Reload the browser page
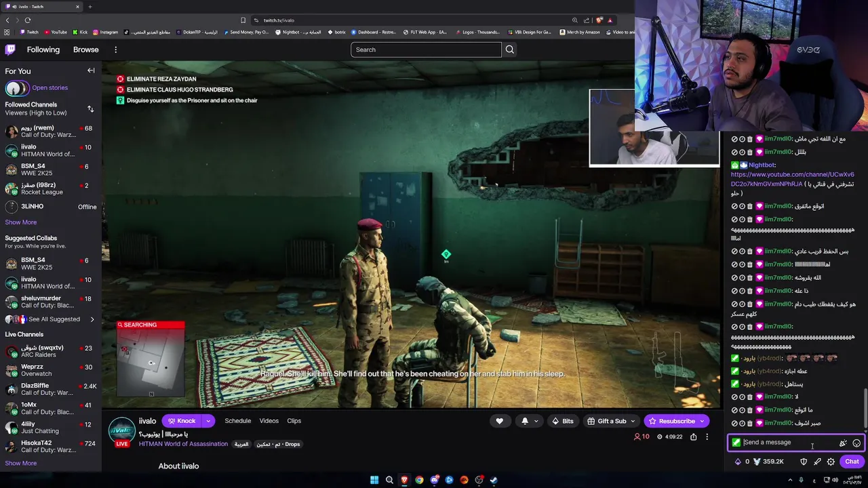This screenshot has width=868, height=488. 27,20
